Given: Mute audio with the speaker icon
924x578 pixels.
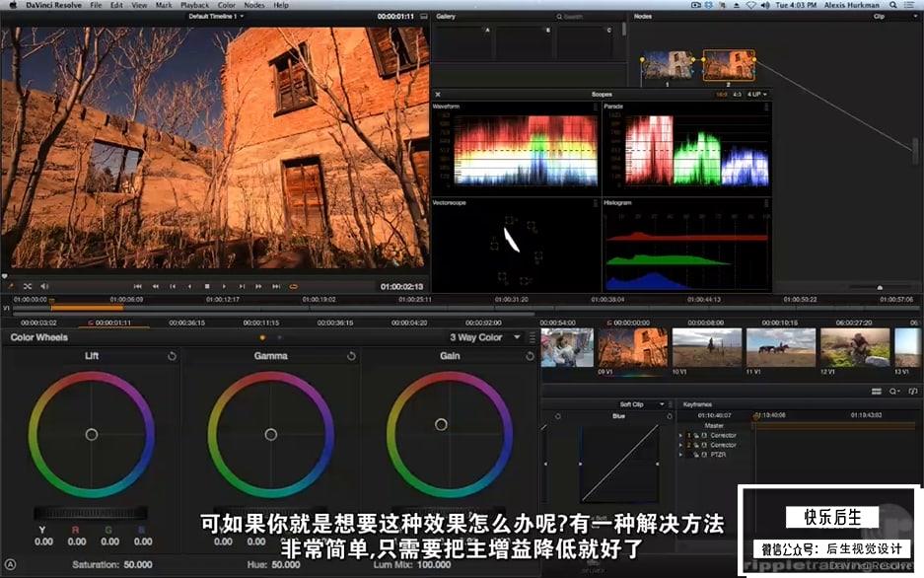Looking at the screenshot, I should coord(44,286).
